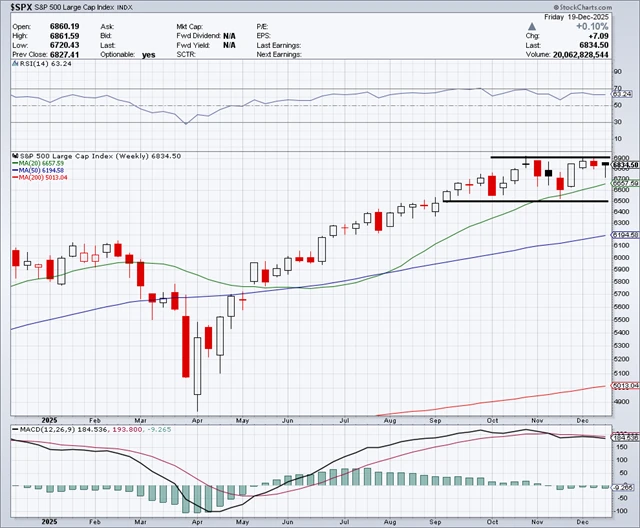Viewport: 640px width, 528px height.
Task: Click the MACD 184.536 axis value tag
Action: coord(625,438)
